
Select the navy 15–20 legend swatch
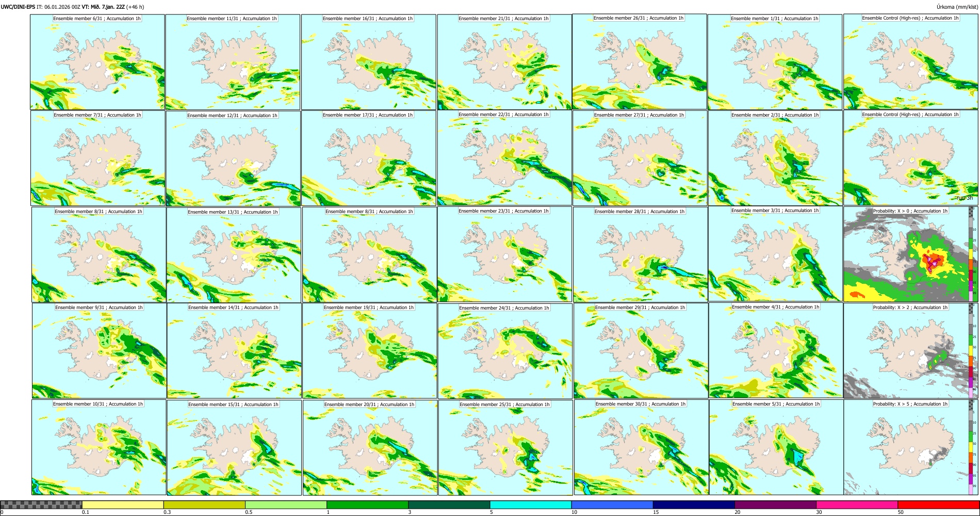(x=694, y=505)
